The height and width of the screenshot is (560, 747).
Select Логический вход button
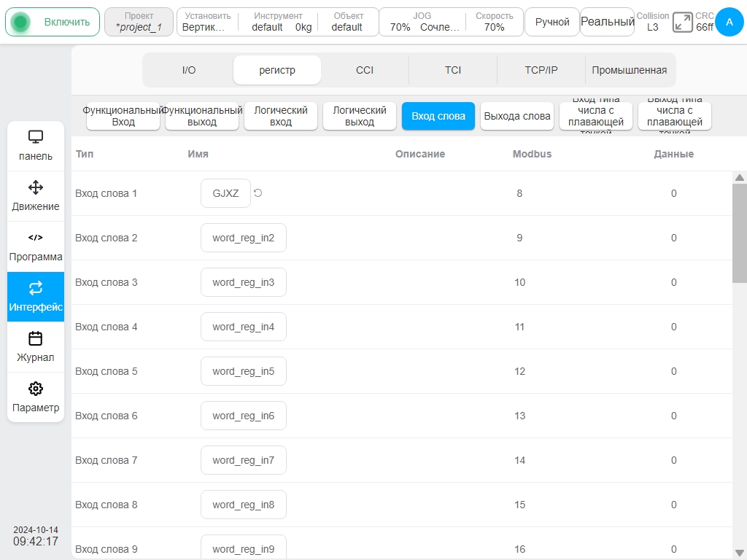(281, 116)
